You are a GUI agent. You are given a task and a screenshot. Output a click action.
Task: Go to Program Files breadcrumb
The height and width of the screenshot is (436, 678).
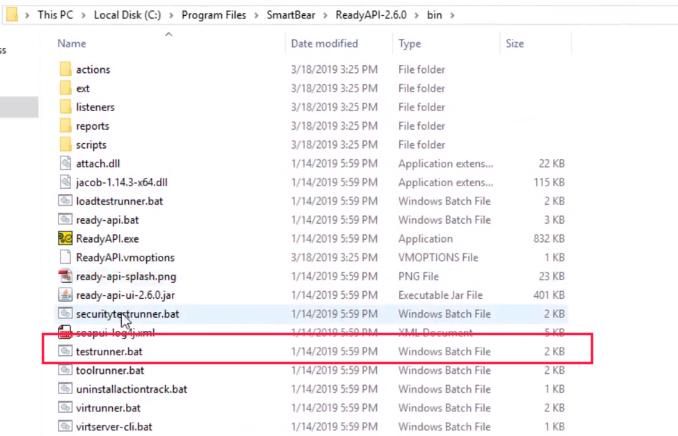click(214, 15)
